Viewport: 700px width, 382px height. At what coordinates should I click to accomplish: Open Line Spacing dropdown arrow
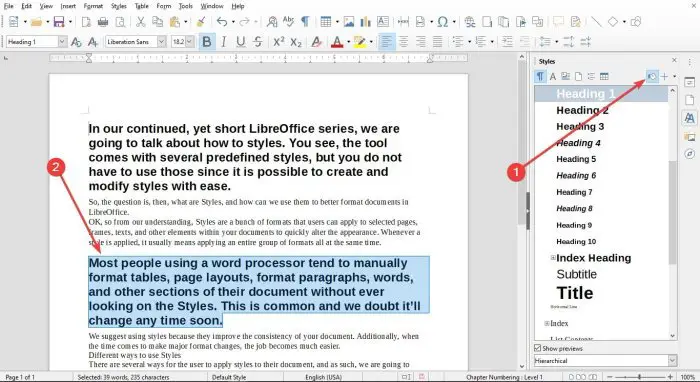pos(556,42)
